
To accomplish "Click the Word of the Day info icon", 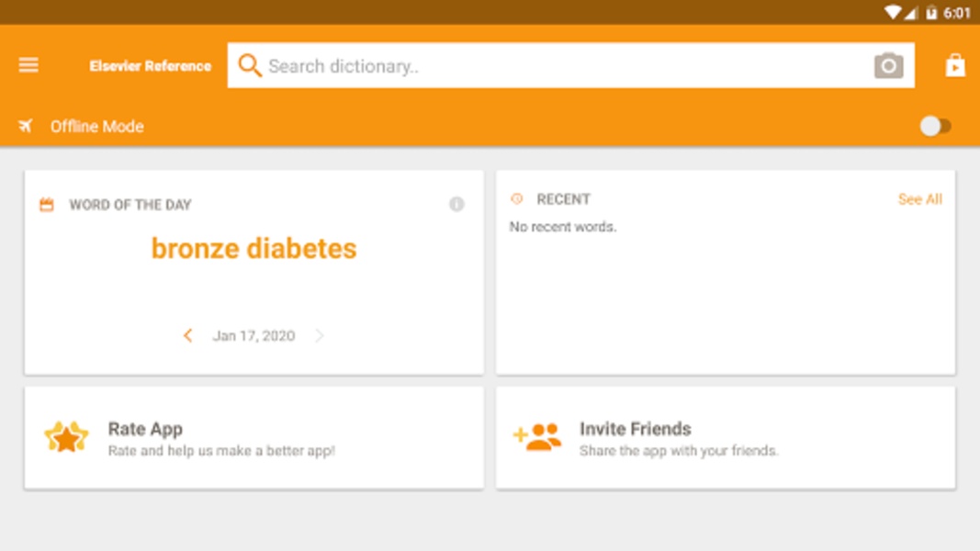I will pyautogui.click(x=456, y=204).
